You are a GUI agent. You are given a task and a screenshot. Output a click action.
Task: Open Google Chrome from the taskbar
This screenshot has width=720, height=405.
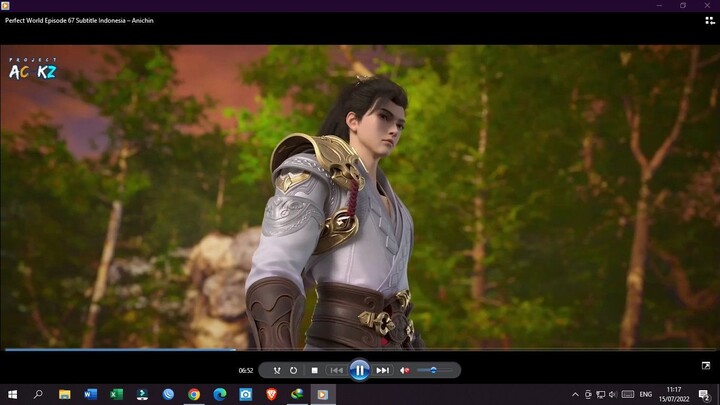pos(194,394)
